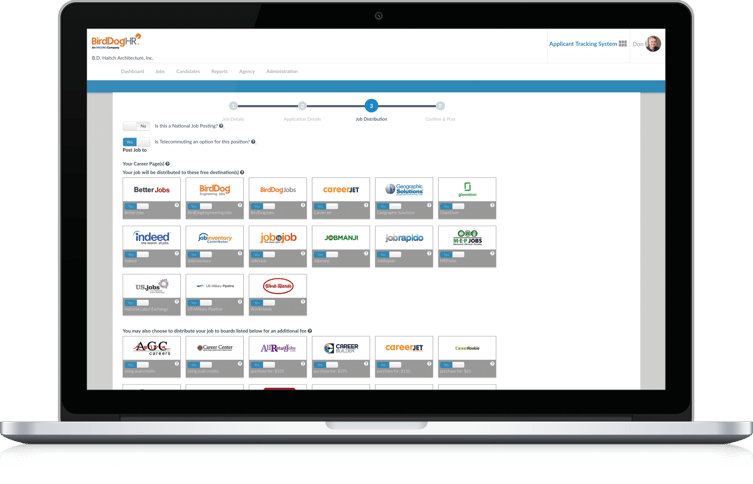Click the Indeed logo thumbnail
This screenshot has height=484, width=753.
pyautogui.click(x=152, y=237)
